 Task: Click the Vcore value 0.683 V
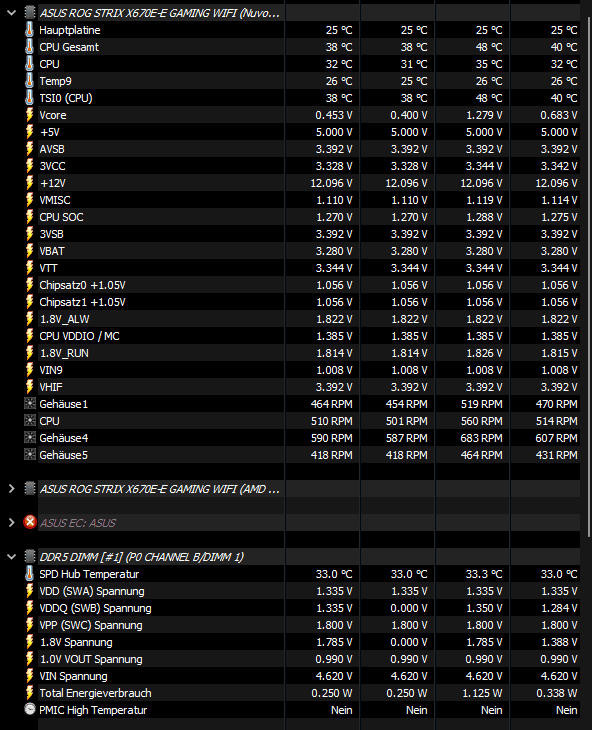pyautogui.click(x=559, y=115)
